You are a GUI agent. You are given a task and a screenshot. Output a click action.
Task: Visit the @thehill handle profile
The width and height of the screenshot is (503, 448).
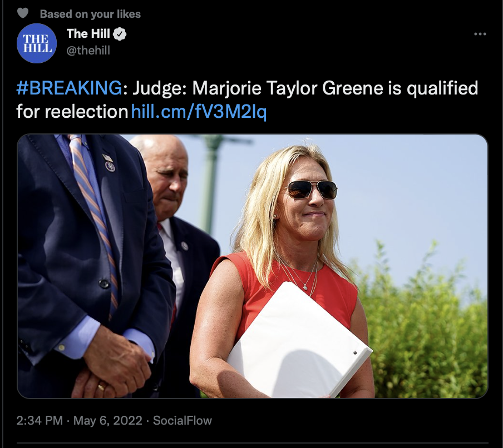click(x=88, y=51)
